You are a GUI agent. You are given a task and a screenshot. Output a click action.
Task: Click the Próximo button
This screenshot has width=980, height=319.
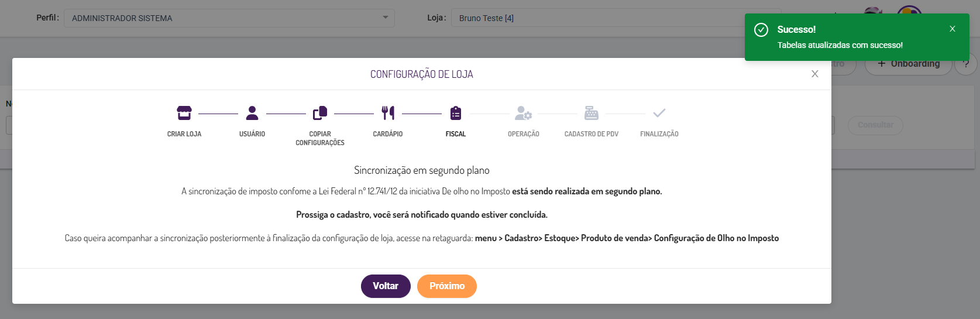(x=447, y=286)
